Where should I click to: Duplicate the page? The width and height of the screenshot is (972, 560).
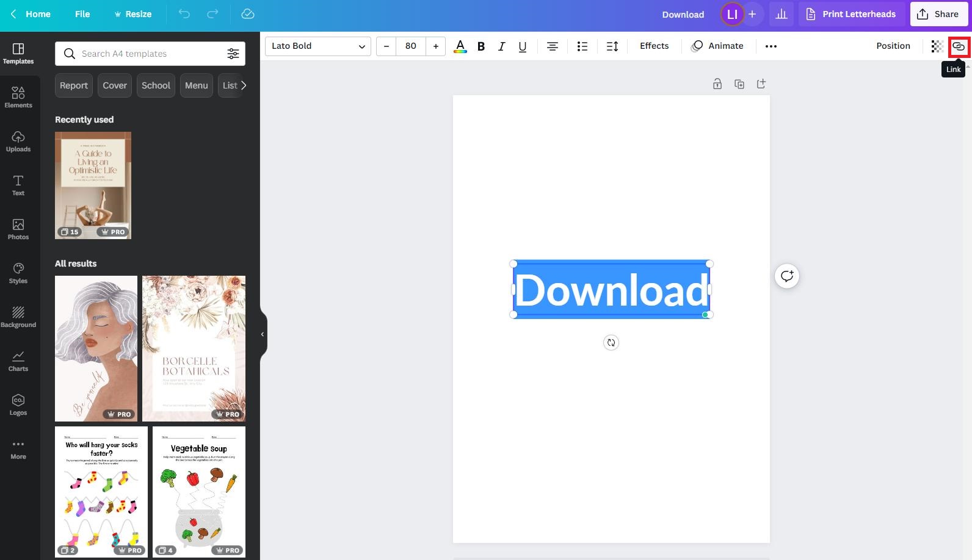point(739,84)
